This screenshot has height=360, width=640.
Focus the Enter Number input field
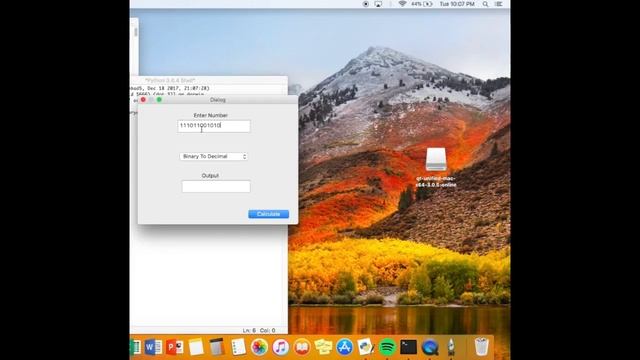(x=214, y=126)
